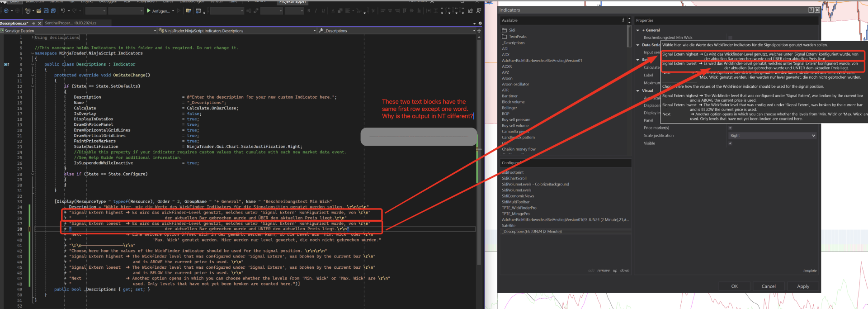The width and height of the screenshot is (868, 309).
Task: Click the save all files icon
Action: (x=53, y=11)
